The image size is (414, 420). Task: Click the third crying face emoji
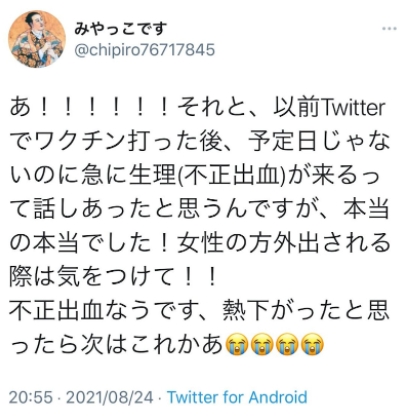click(x=287, y=345)
